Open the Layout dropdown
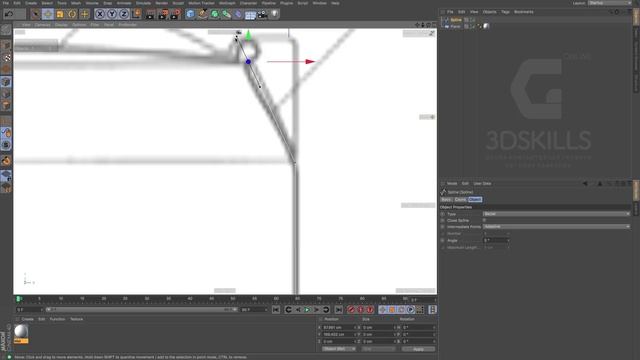 pyautogui.click(x=610, y=3)
